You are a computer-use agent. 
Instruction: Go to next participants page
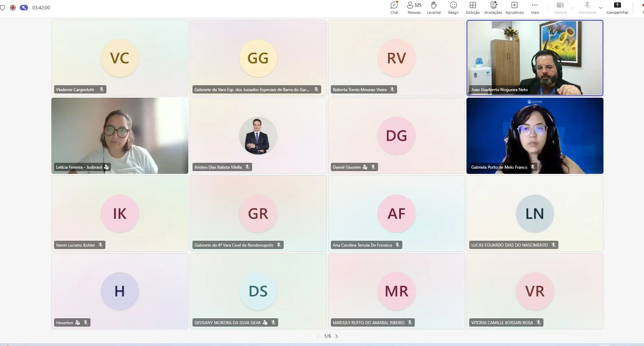coord(337,336)
